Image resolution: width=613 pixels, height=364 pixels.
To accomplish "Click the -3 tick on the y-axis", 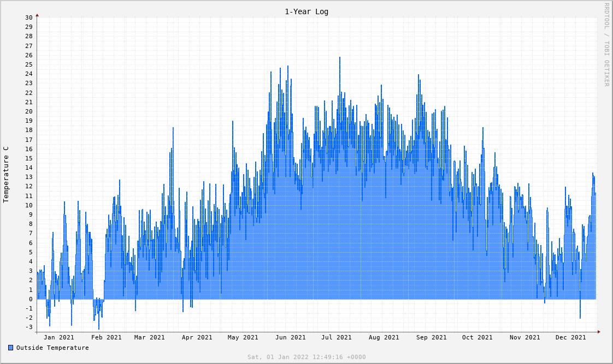I will 28,327.
